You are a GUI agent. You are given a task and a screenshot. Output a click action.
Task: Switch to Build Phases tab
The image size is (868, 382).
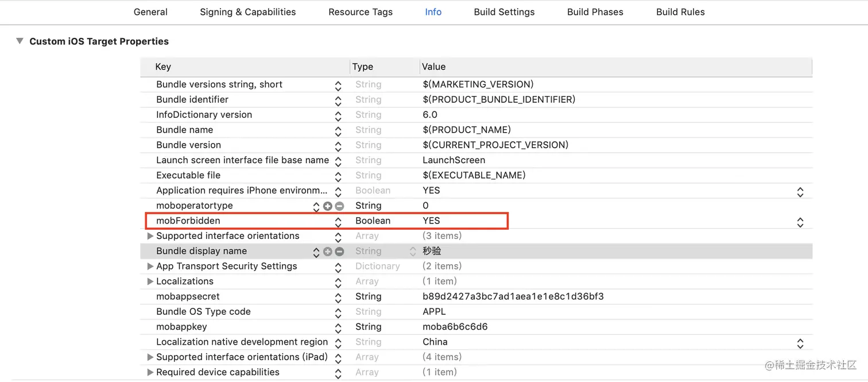[x=595, y=12]
